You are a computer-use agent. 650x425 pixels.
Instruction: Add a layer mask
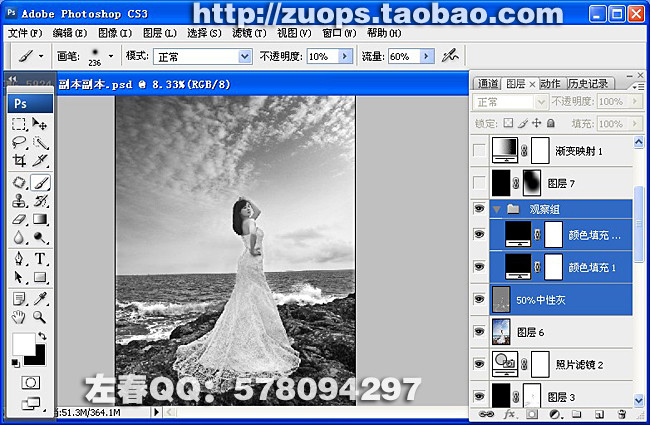click(x=532, y=414)
